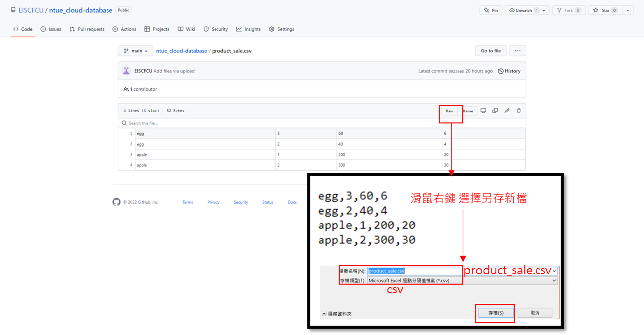Open the main branch selector
The height and width of the screenshot is (335, 644).
135,50
